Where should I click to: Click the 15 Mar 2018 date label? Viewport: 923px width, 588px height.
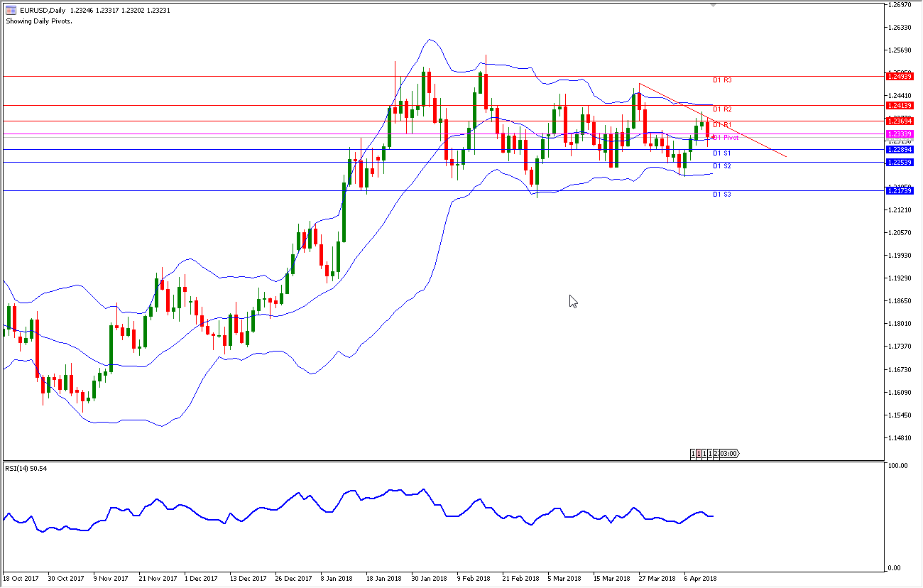click(x=611, y=579)
